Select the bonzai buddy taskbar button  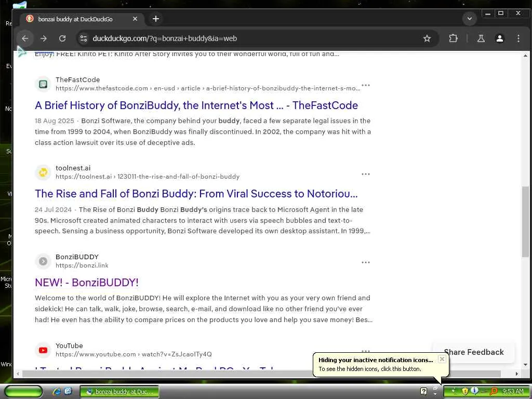pyautogui.click(x=119, y=392)
